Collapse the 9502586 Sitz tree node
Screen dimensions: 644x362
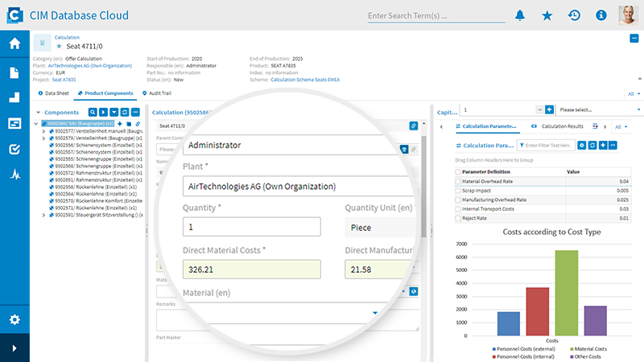tap(37, 123)
